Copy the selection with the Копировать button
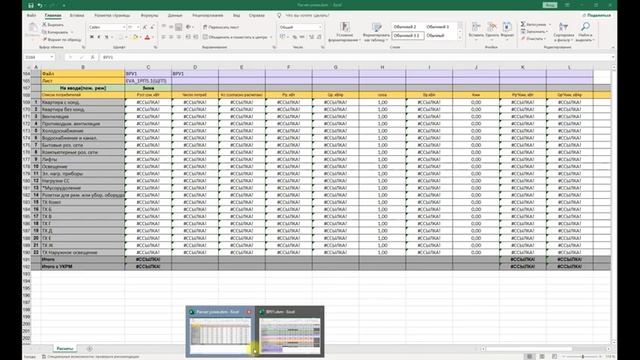Image resolution: width=640 pixels, height=360 pixels. click(56, 32)
